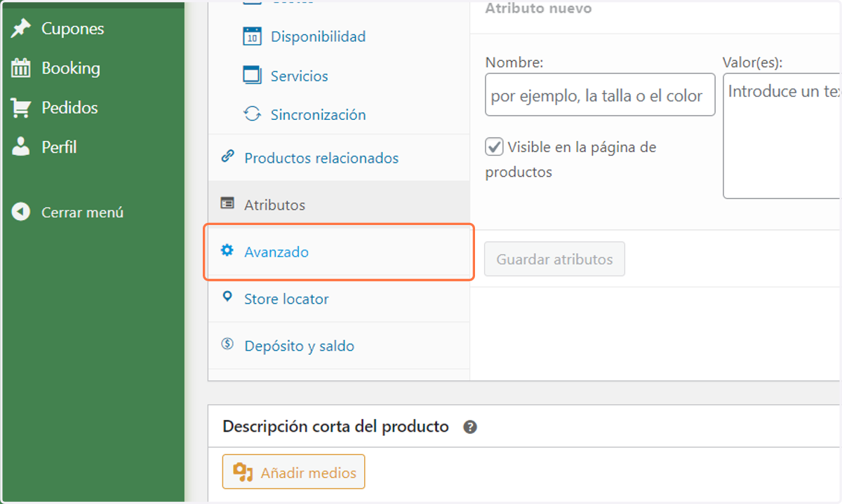Screen dimensions: 842x504
Task: Go to Pedidos in the sidebar
Action: 69,107
